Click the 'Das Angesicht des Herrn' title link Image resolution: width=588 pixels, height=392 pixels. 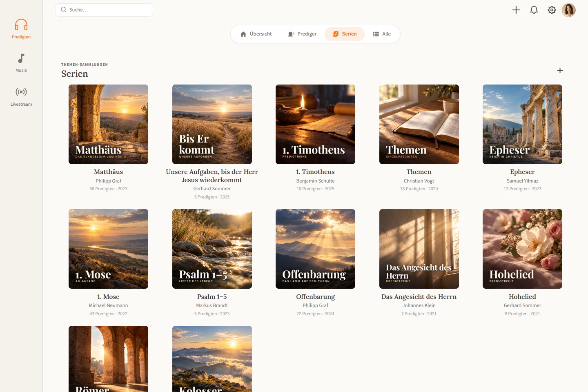pos(419,297)
